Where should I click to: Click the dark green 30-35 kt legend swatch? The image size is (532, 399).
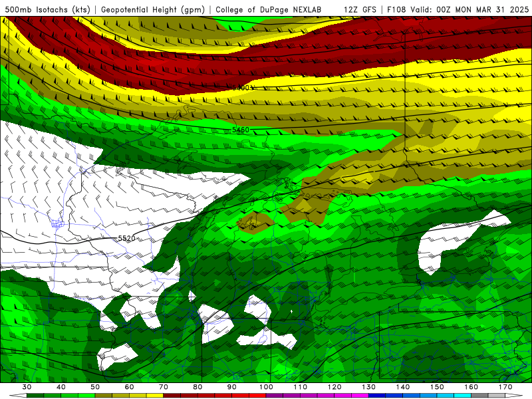point(35,396)
